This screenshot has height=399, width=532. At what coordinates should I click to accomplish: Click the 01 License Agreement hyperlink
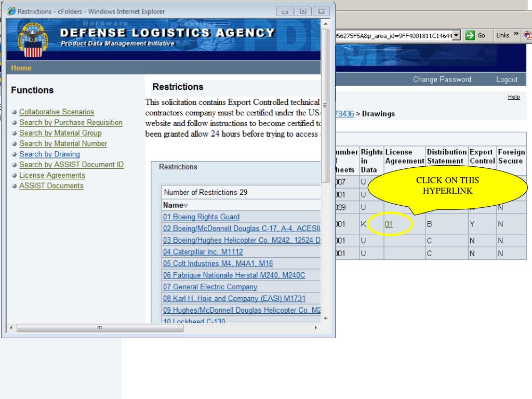point(389,224)
